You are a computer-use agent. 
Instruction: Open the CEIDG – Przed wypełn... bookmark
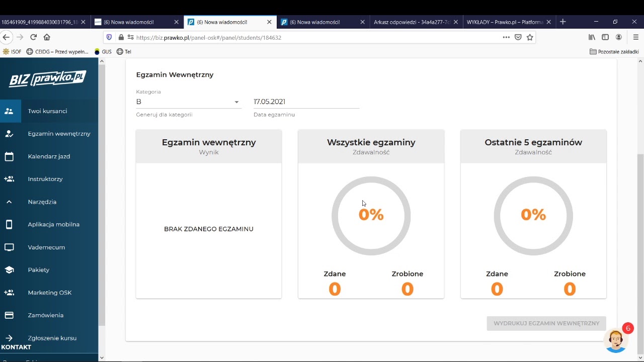click(57, 52)
